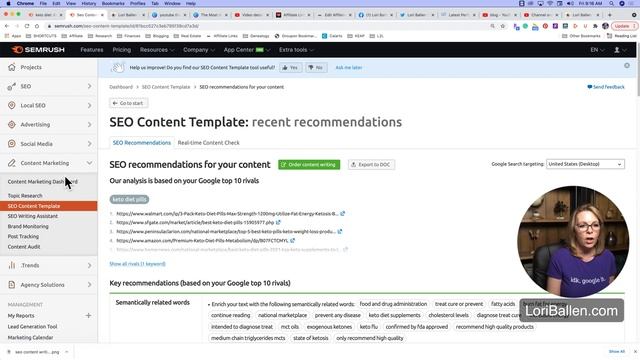Screen dimensions: 640x360
Task: Open external link icon for sfgate URL
Action: pos(278,222)
